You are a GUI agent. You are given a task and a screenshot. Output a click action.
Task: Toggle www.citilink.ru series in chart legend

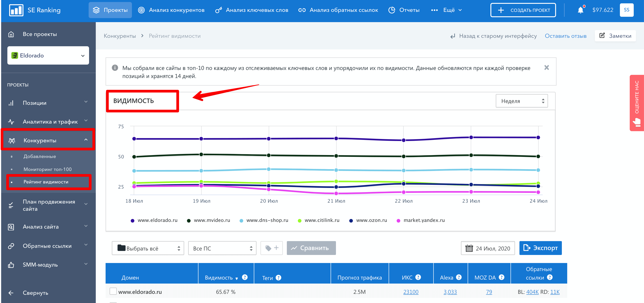(319, 220)
